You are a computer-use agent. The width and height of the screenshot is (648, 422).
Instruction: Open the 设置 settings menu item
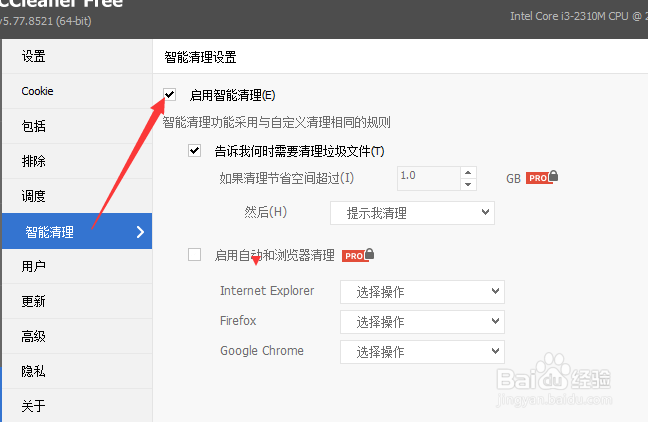click(77, 56)
